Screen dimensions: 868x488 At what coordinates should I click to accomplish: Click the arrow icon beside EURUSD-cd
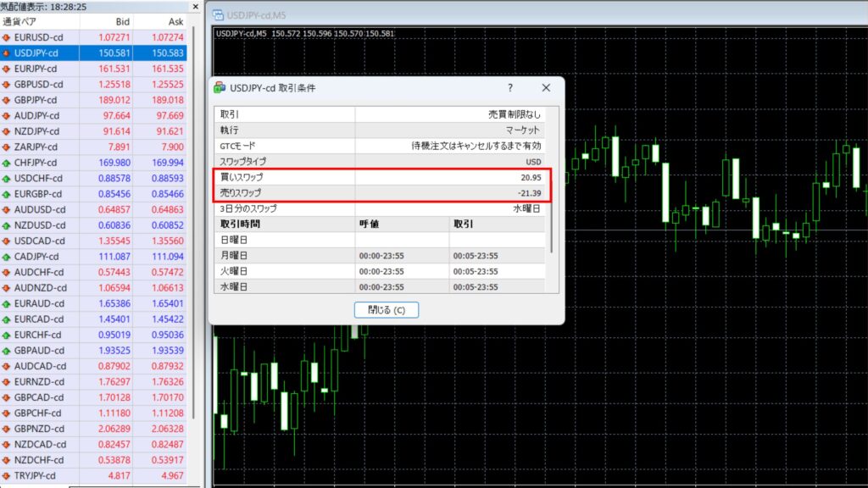(x=7, y=38)
